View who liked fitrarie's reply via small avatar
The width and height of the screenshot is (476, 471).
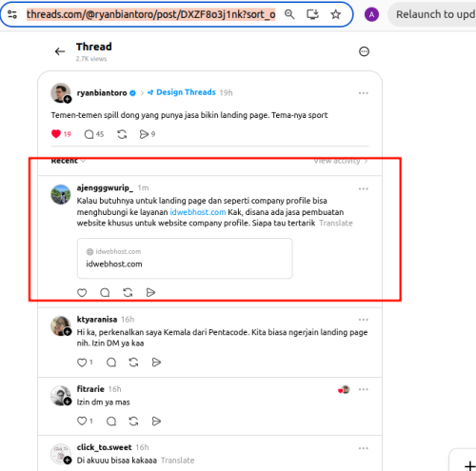pos(345,389)
